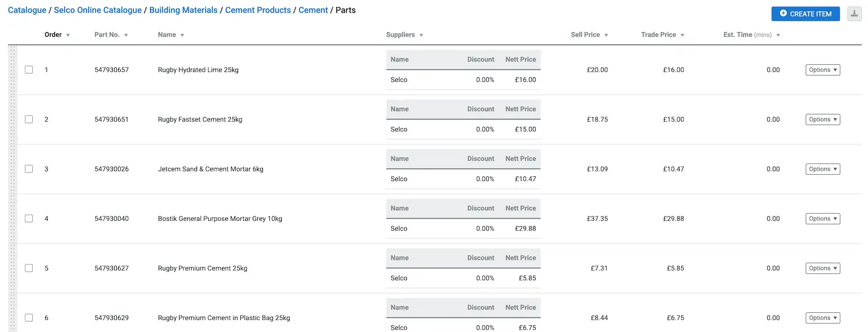Click the £15.00 trade price value
This screenshot has width=868, height=332.
(x=673, y=119)
